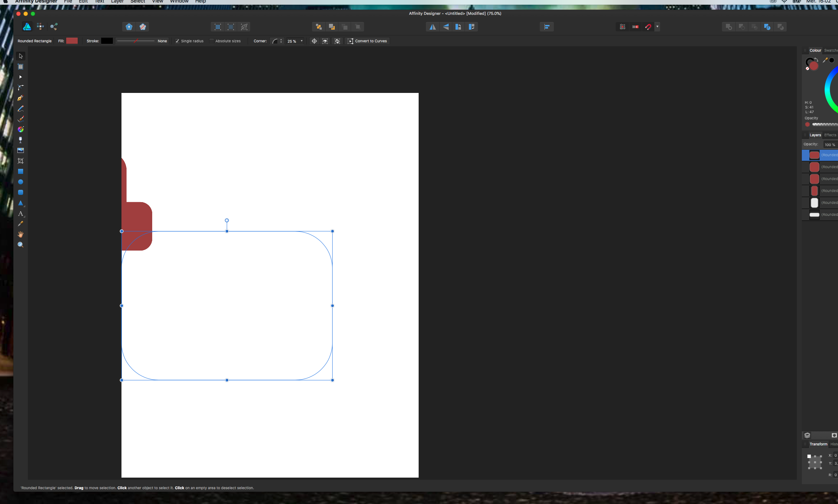The height and width of the screenshot is (504, 838).
Task: Toggle Move By Whole Pixels
Action: point(635,27)
